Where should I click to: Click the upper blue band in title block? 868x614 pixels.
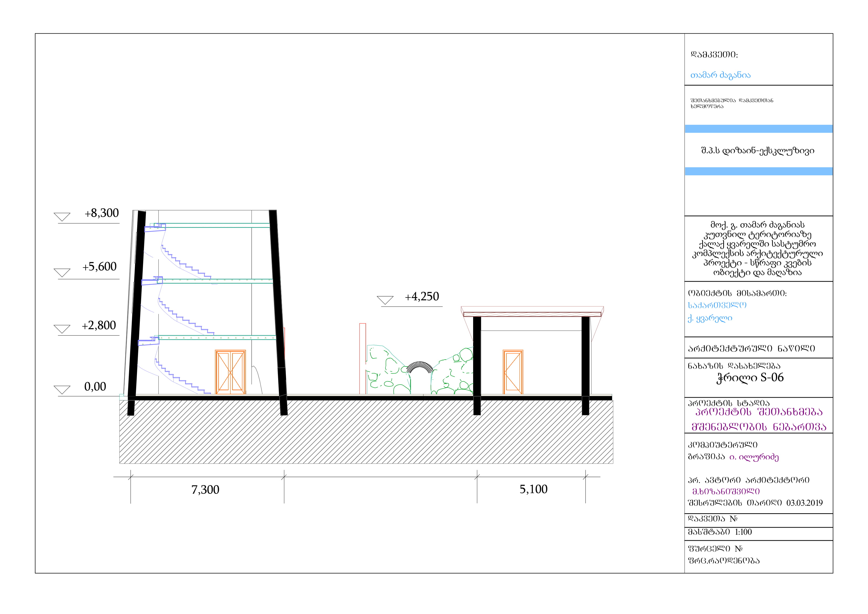758,129
